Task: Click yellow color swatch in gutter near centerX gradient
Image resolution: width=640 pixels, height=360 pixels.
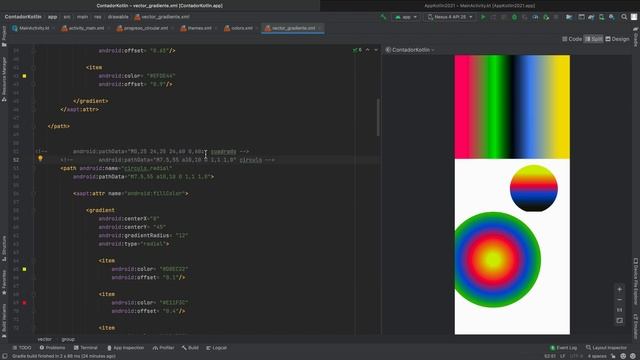Action: [x=24, y=269]
